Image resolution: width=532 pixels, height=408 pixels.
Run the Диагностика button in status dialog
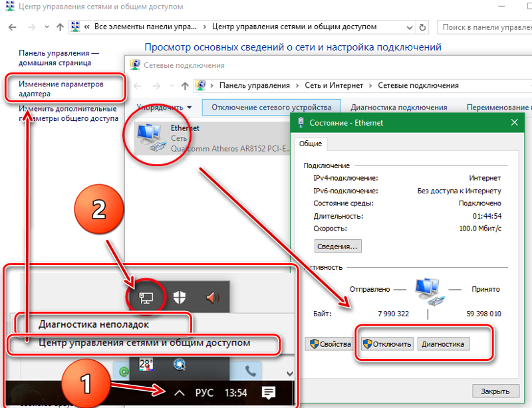pyautogui.click(x=443, y=344)
